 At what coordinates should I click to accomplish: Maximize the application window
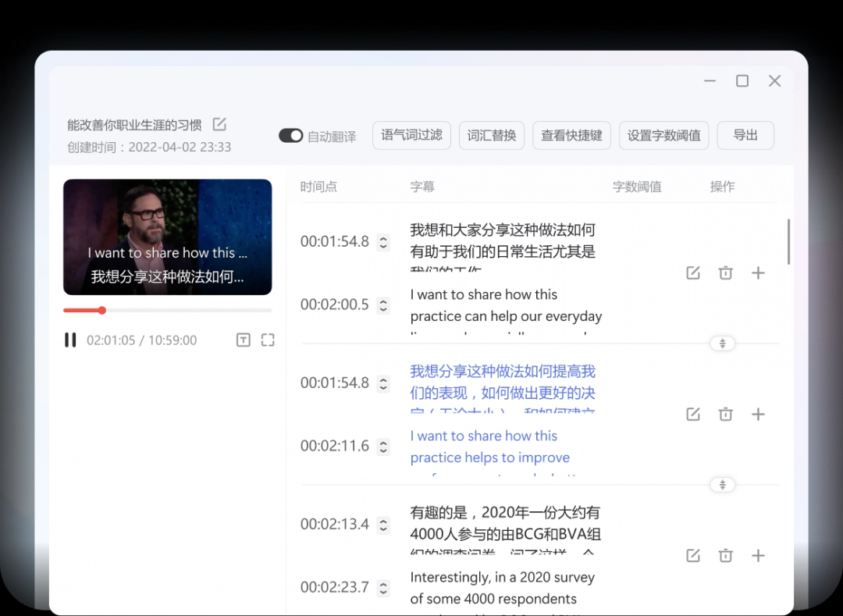point(742,80)
